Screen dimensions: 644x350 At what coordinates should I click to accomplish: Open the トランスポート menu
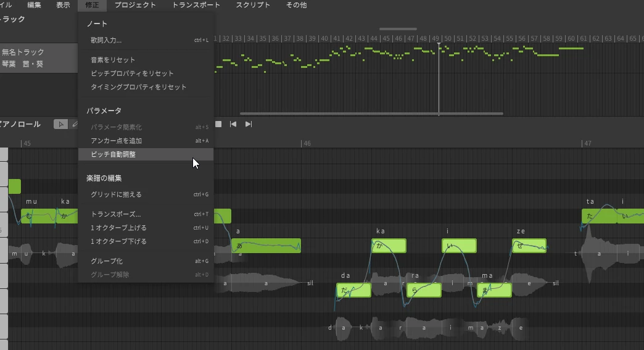click(196, 5)
